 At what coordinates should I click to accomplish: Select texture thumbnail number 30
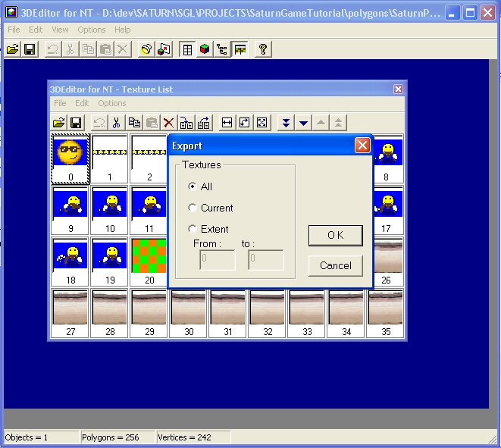188,313
